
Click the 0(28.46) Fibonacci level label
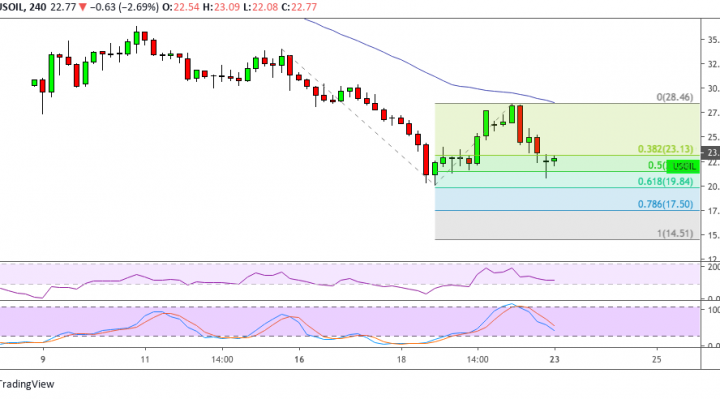675,97
